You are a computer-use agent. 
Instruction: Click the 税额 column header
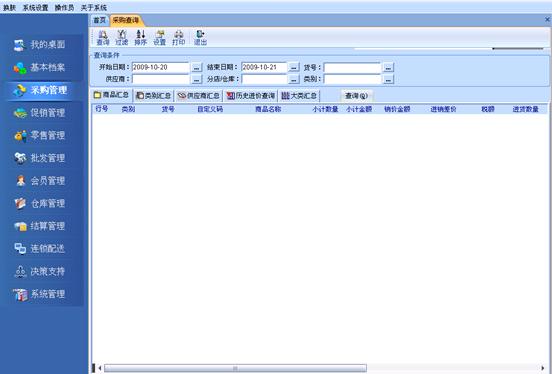[x=488, y=109]
